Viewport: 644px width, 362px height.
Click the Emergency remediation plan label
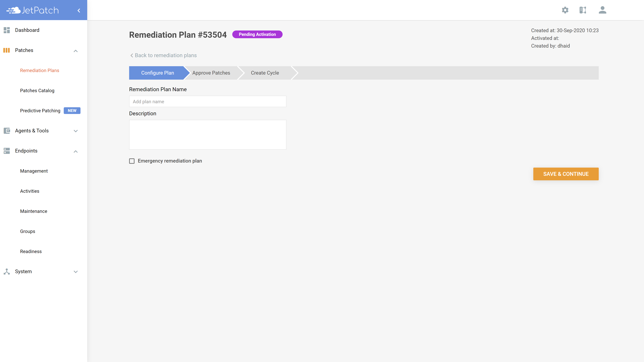pyautogui.click(x=170, y=161)
